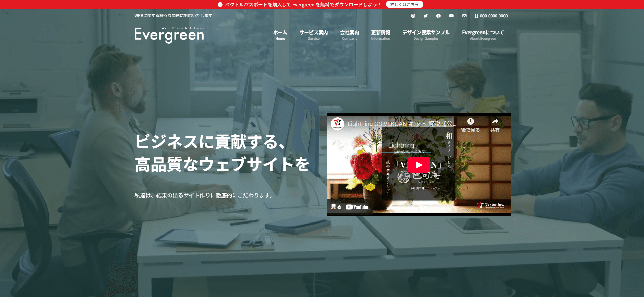Image resolution: width=644 pixels, height=297 pixels.
Task: Click the tagline WEBに関する様々な問題に対応いたします
Action: pos(173,16)
